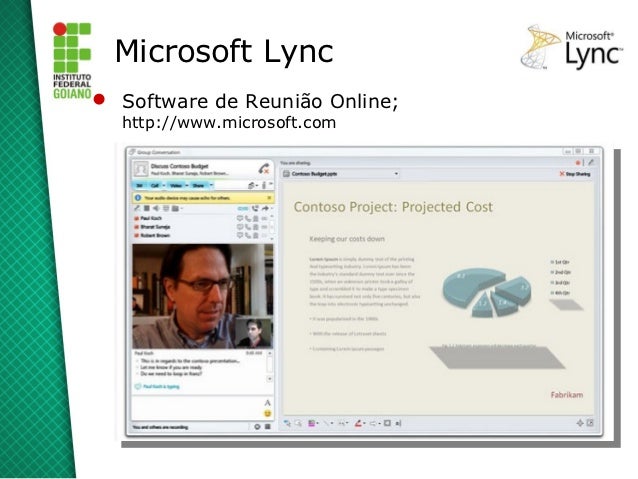Open the Call dropdown arrow
The width and height of the screenshot is (638, 479).
coord(164,186)
